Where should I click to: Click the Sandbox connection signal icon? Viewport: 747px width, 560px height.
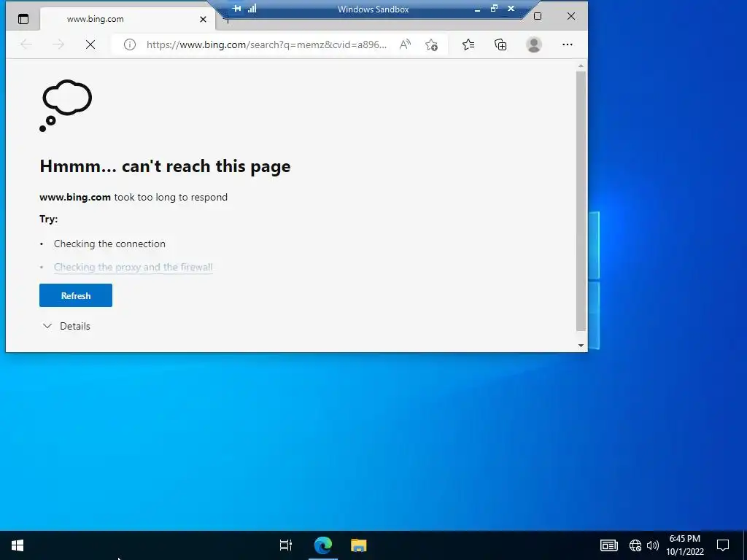coord(252,9)
